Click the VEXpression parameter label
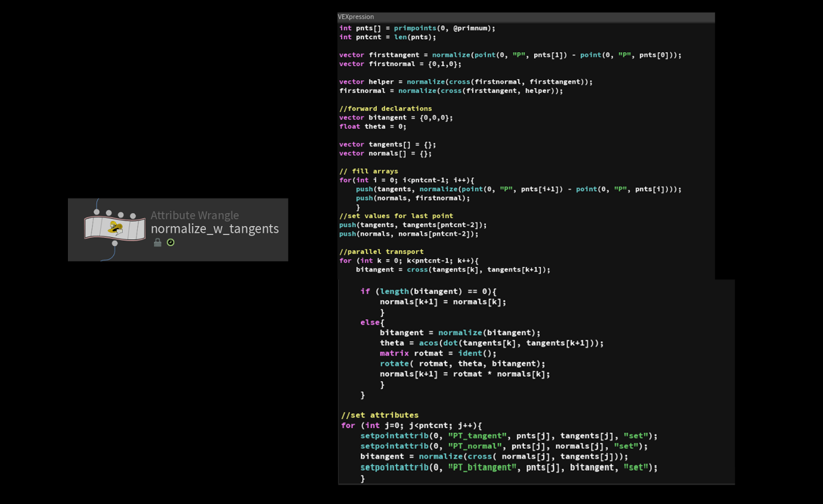 point(356,17)
